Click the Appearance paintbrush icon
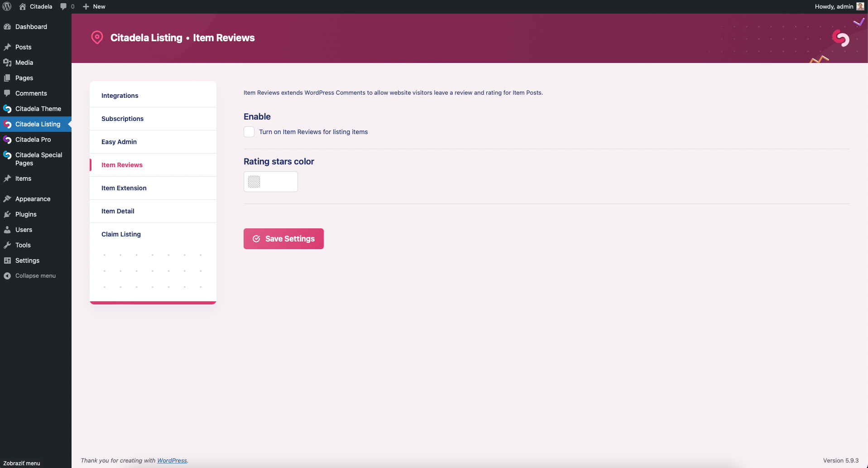 (7, 199)
